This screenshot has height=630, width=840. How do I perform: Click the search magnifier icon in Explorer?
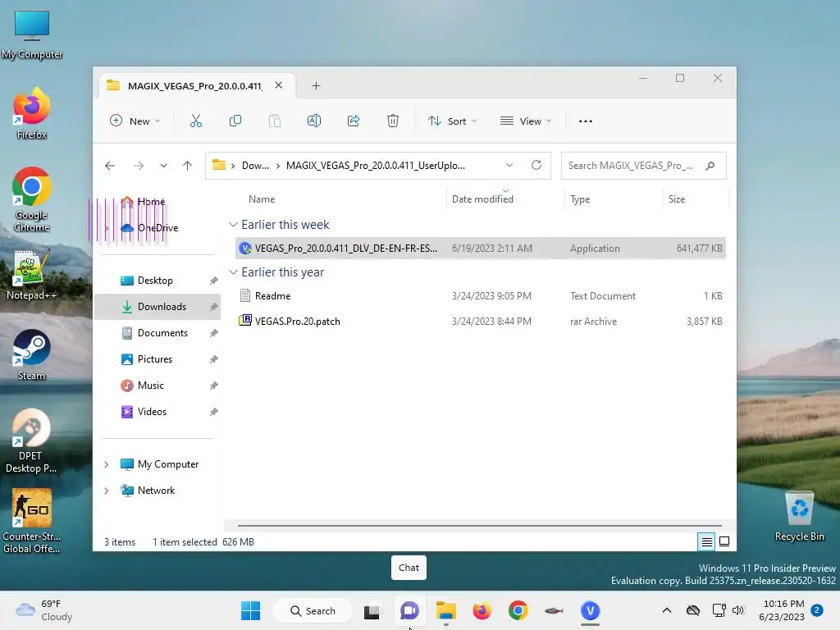point(710,166)
